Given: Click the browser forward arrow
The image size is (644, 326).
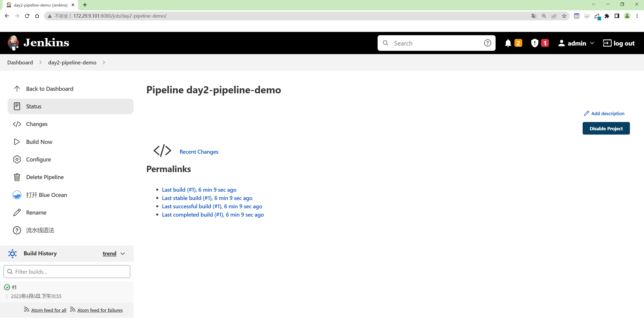Looking at the screenshot, I should [x=17, y=16].
